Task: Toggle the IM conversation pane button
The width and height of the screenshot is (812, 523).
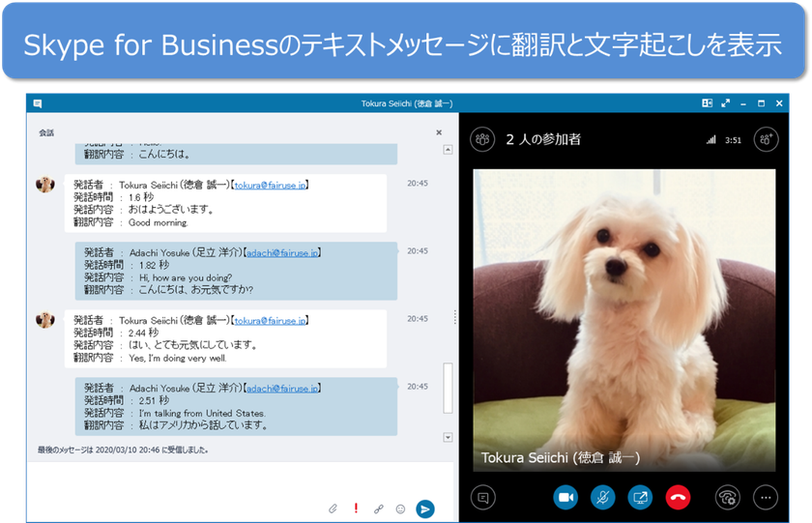Action: (482, 498)
